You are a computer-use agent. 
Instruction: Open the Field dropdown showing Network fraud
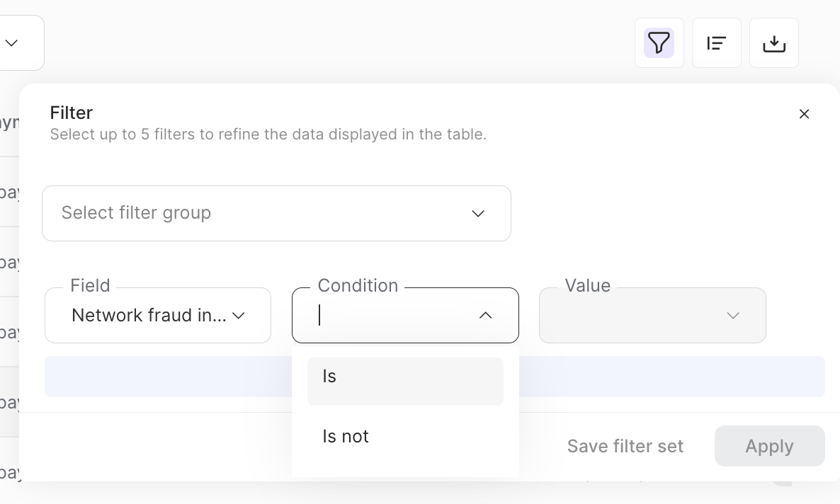(x=149, y=316)
